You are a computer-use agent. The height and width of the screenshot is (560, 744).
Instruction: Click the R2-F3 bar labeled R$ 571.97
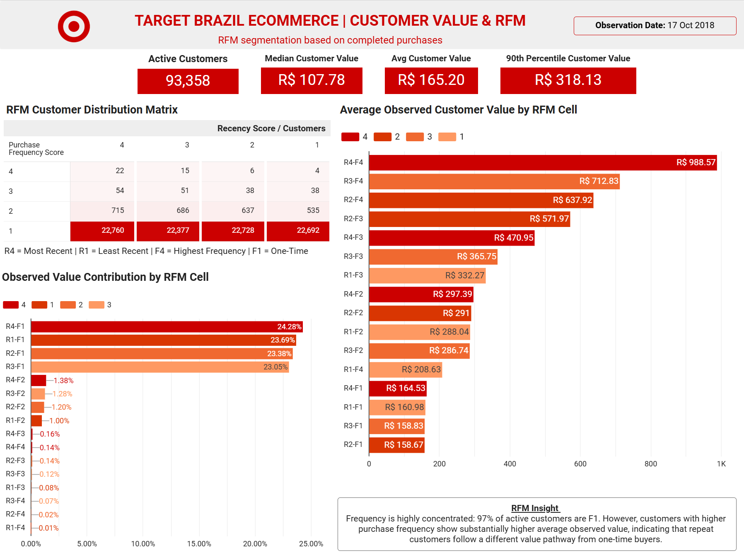[470, 219]
